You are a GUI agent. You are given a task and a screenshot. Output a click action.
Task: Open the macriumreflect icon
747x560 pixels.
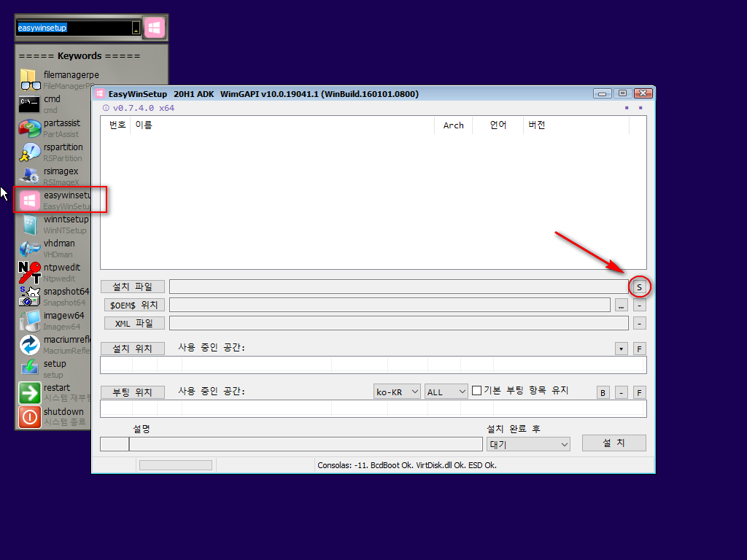coord(29,345)
